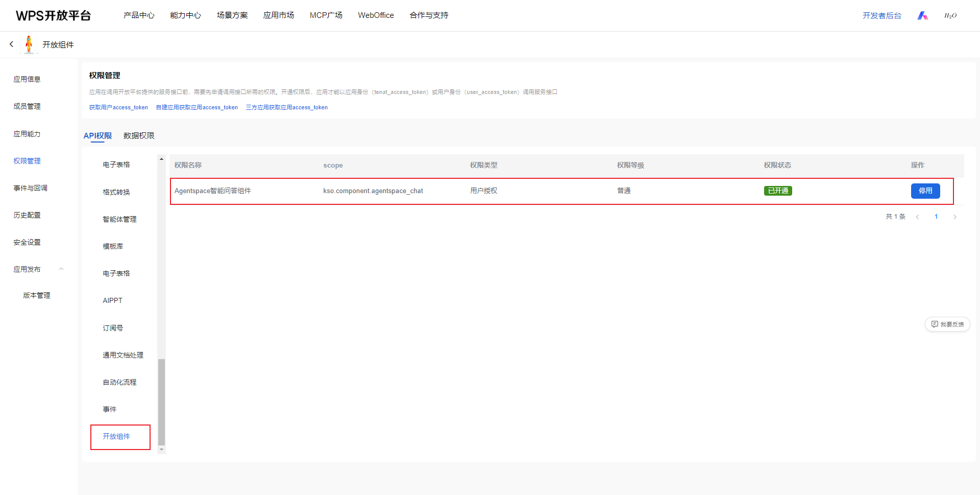
Task: Select the API权限 tab
Action: [x=97, y=136]
